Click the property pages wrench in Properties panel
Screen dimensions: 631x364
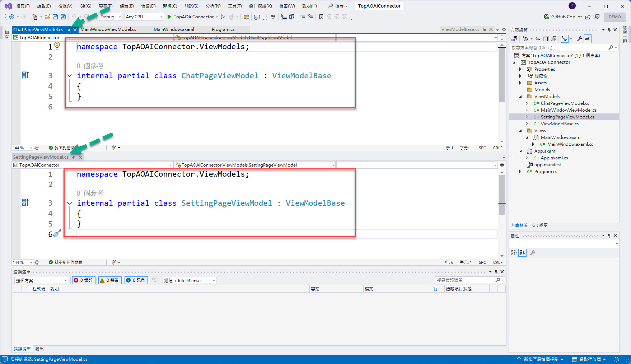(533, 253)
